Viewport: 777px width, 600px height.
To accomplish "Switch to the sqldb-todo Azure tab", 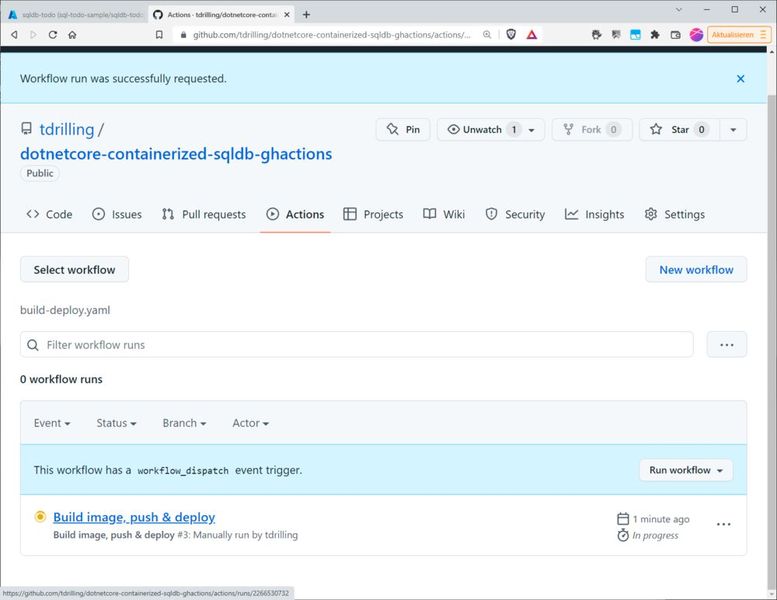I will click(x=76, y=15).
